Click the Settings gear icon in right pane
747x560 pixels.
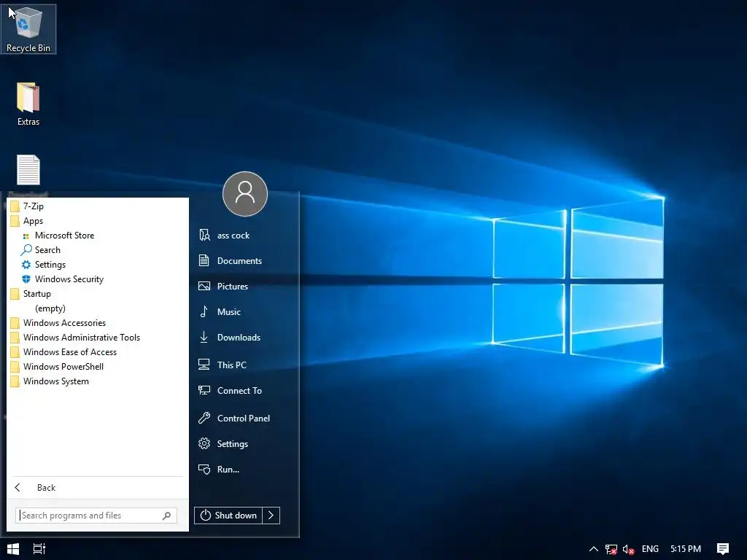pyautogui.click(x=204, y=444)
